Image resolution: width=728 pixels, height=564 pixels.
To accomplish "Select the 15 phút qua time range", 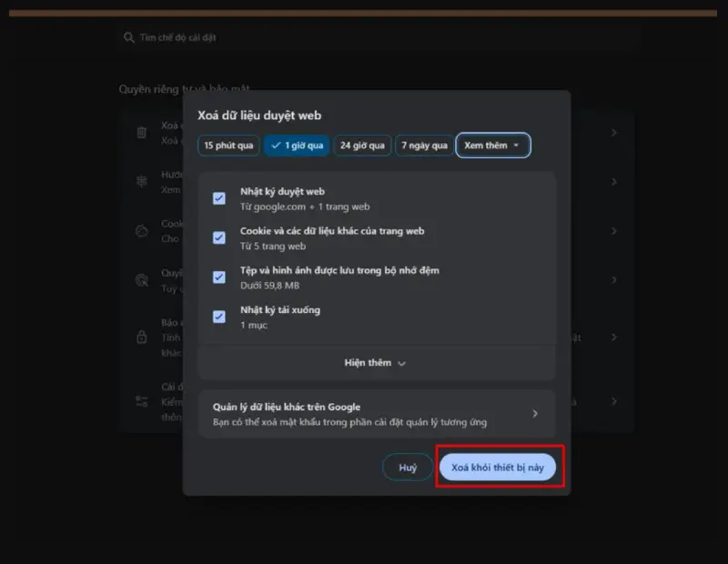I will [228, 146].
